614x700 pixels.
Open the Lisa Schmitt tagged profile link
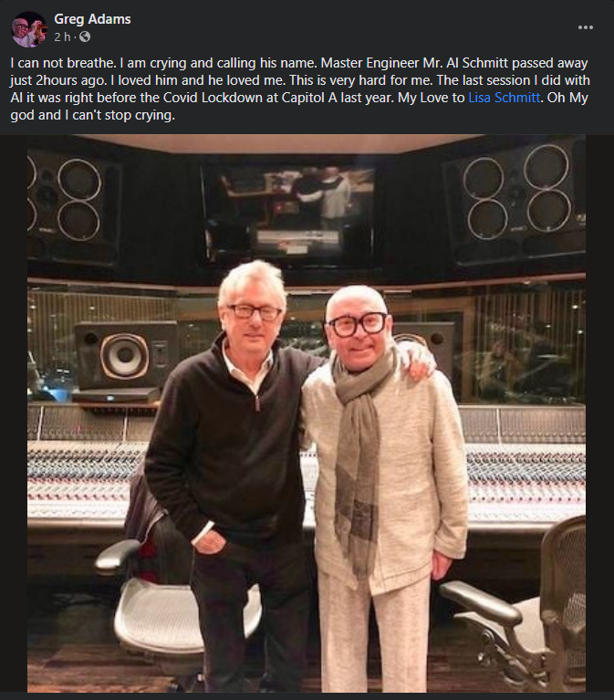tap(505, 98)
